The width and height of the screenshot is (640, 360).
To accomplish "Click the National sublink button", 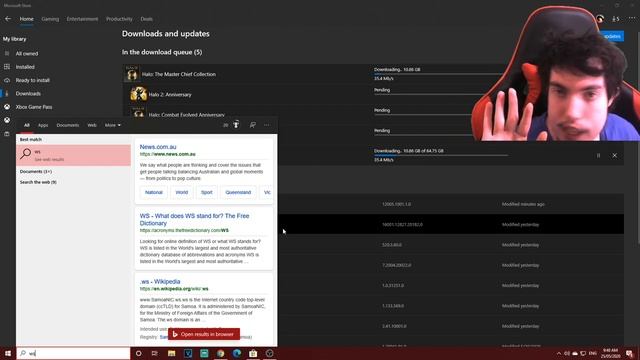I will click(x=154, y=192).
